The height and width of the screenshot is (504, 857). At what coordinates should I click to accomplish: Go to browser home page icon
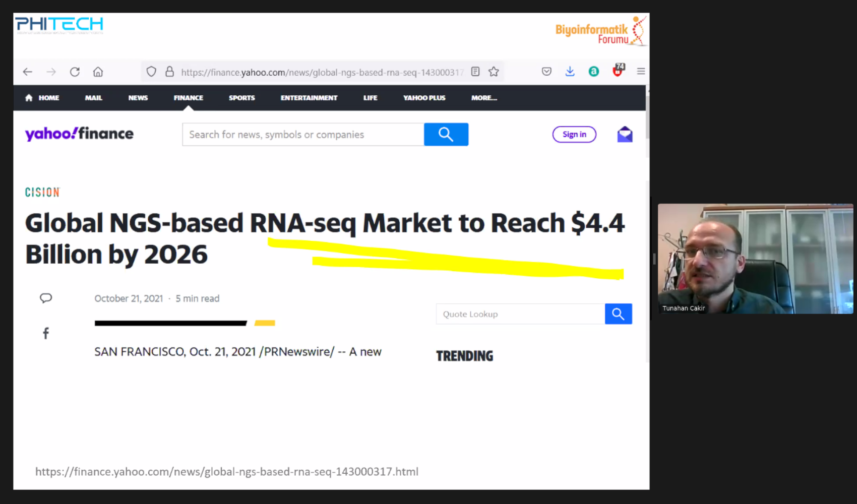tap(98, 72)
